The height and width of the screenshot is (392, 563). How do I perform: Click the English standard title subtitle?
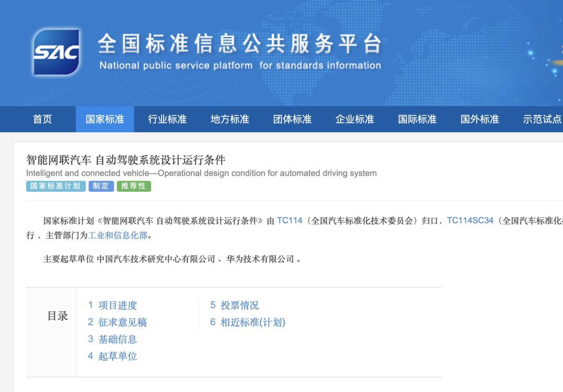[201, 173]
